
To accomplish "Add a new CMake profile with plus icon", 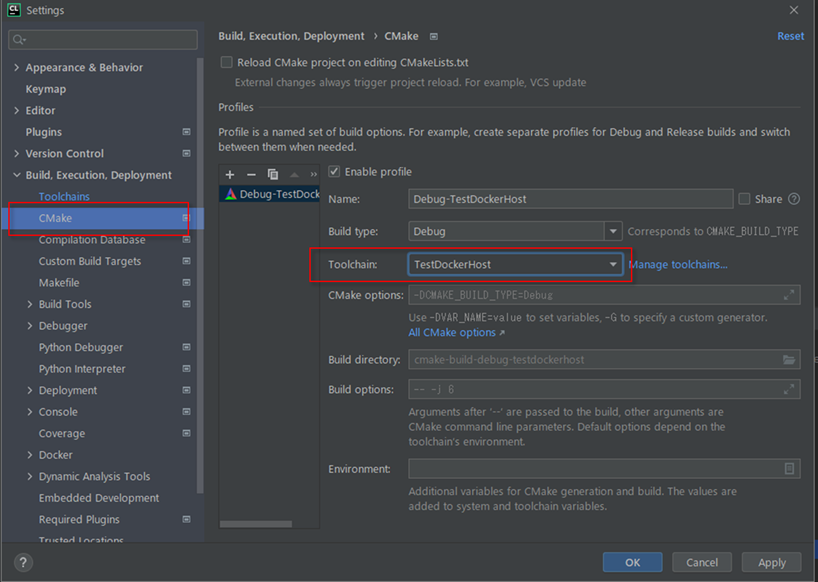I will click(230, 175).
